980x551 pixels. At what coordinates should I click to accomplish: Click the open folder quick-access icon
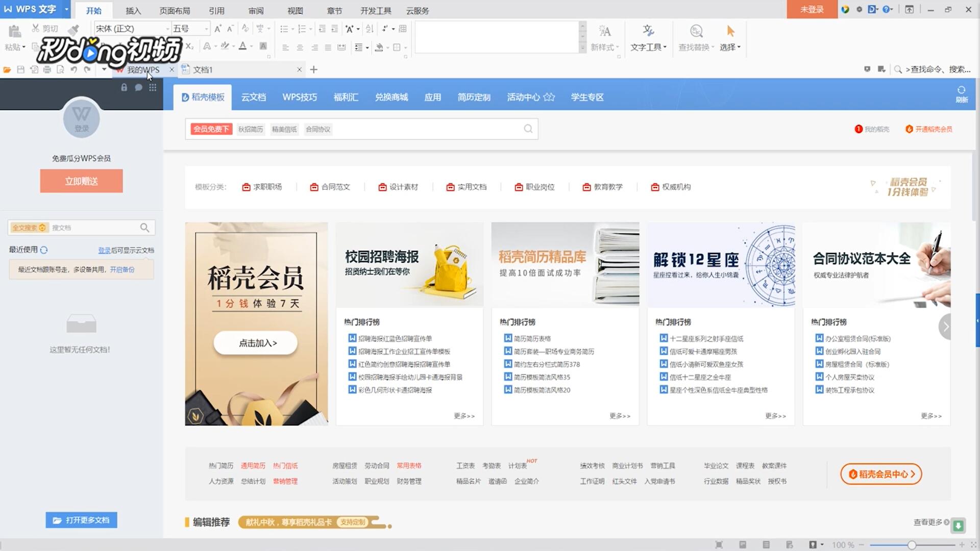pyautogui.click(x=7, y=69)
